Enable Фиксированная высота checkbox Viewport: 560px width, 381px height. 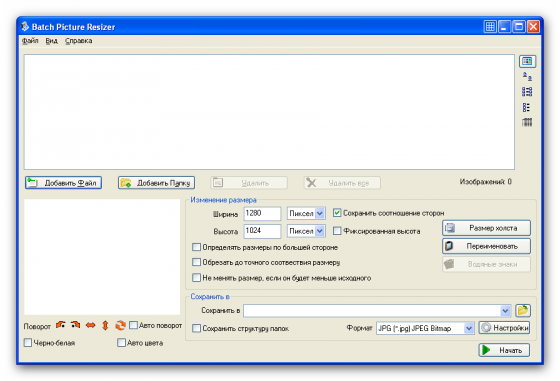click(337, 231)
